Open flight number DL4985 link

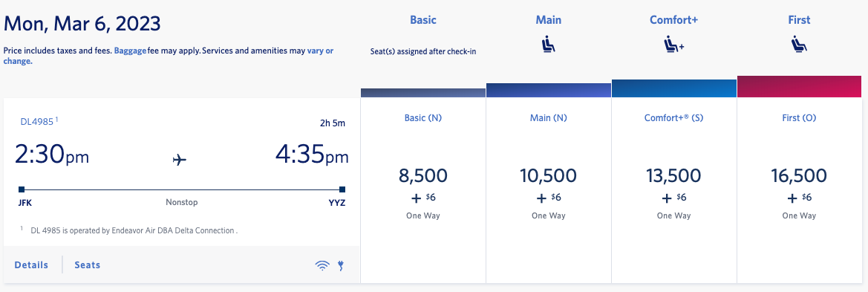click(x=37, y=121)
